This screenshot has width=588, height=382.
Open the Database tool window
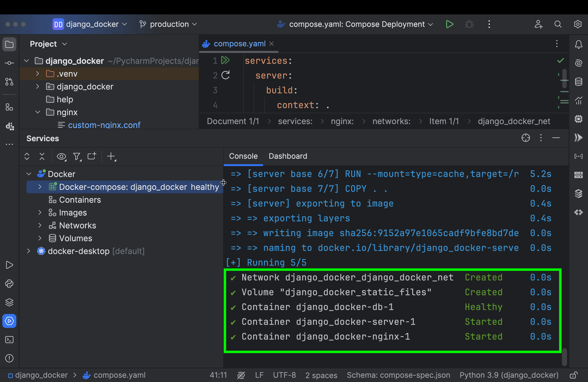click(x=578, y=82)
